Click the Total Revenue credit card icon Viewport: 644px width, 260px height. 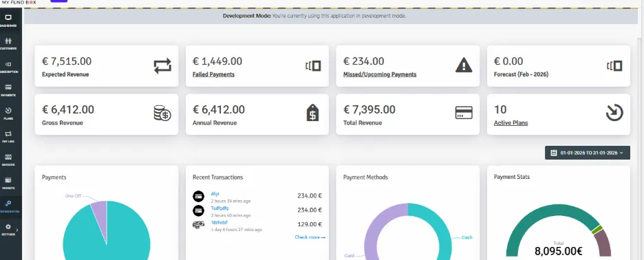click(464, 113)
